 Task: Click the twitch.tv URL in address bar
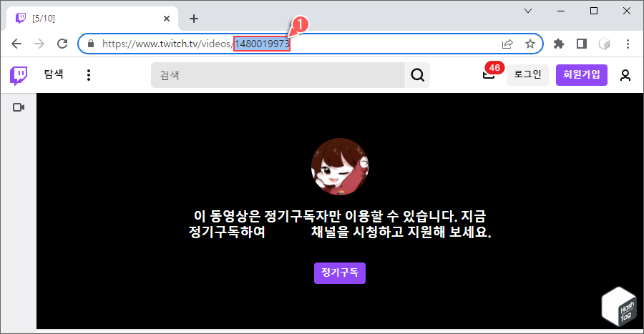[196, 44]
